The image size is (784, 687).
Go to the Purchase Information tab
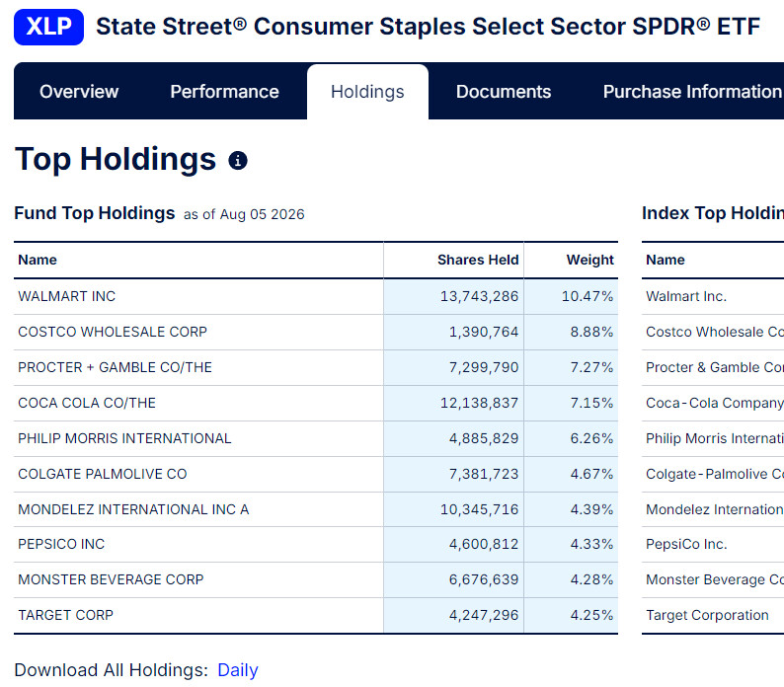click(693, 92)
